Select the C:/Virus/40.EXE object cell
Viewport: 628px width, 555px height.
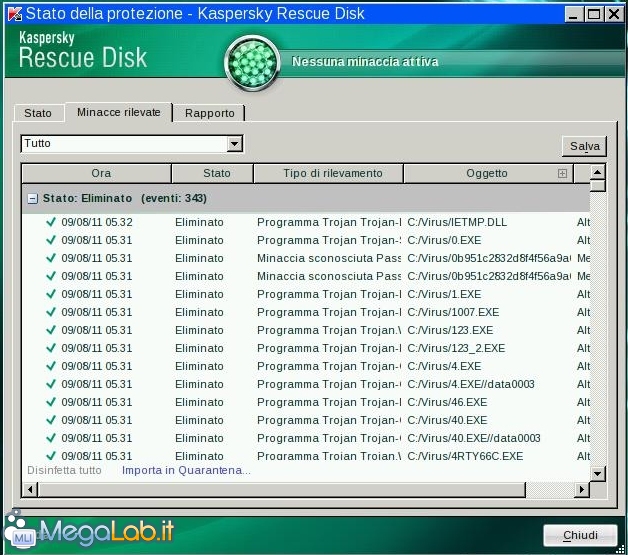coord(447,420)
